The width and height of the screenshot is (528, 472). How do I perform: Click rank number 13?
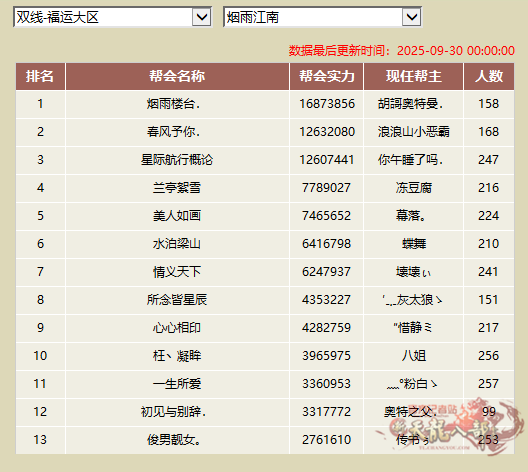(40, 439)
